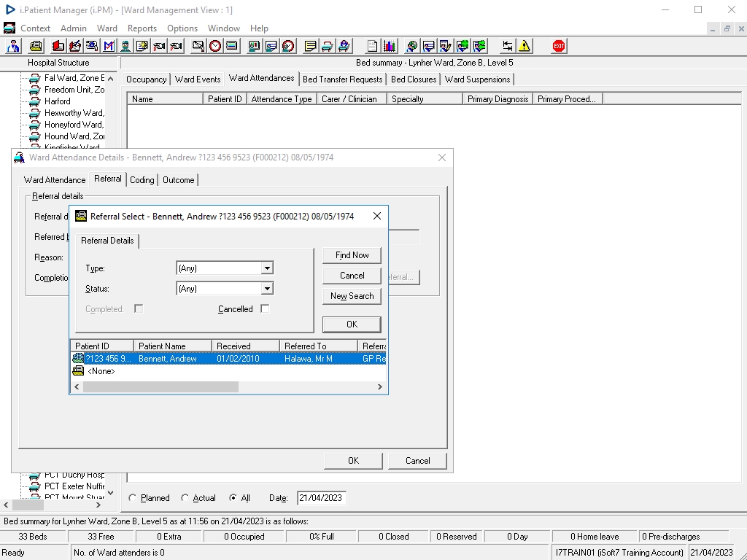Click the globe with person toolbar icon
The width and height of the screenshot is (747, 560).
click(x=411, y=46)
